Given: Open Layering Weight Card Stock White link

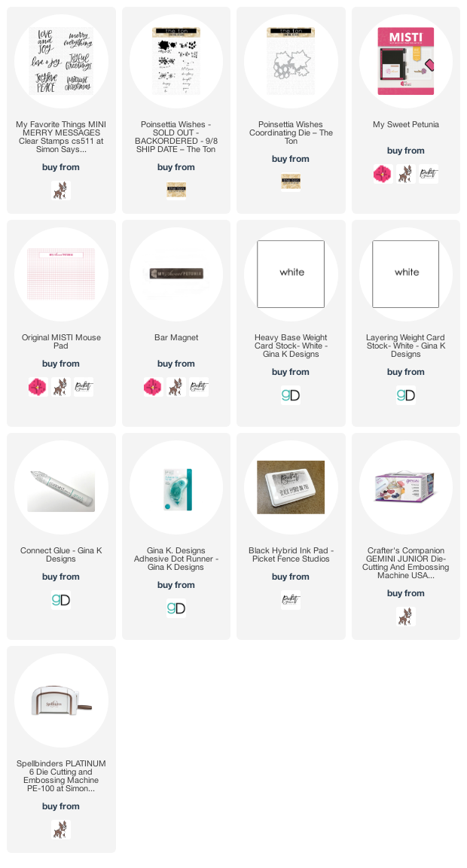Looking at the screenshot, I should point(405,346).
